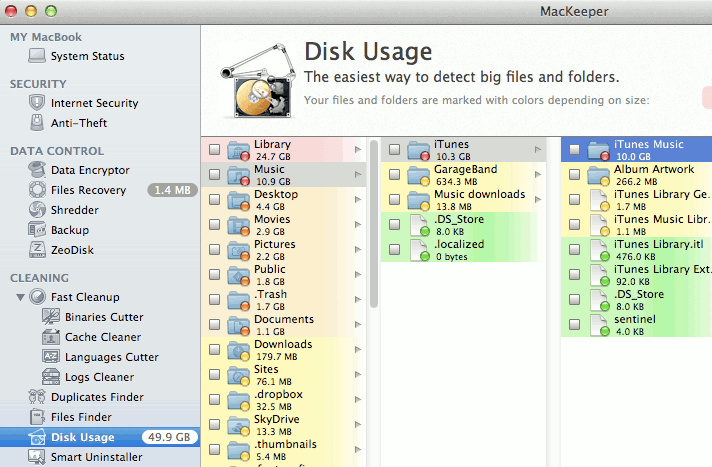Viewport: 712px width, 467px height.
Task: Click the Disk Usage hard drive image
Action: (x=257, y=81)
